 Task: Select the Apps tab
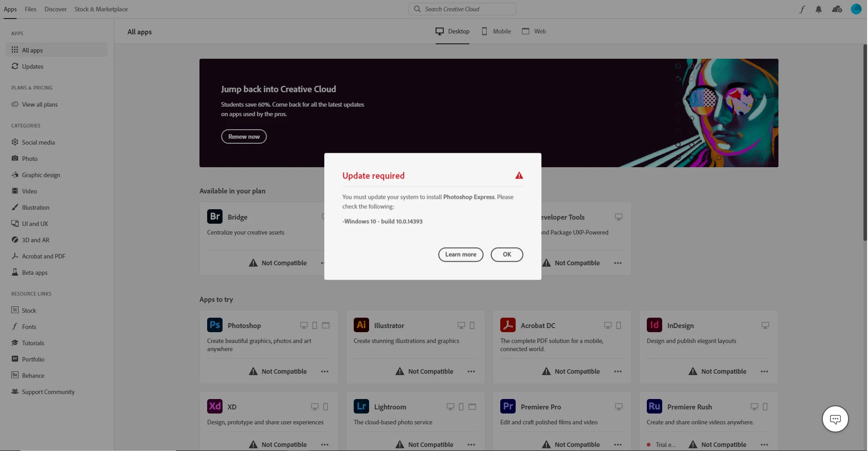point(10,9)
